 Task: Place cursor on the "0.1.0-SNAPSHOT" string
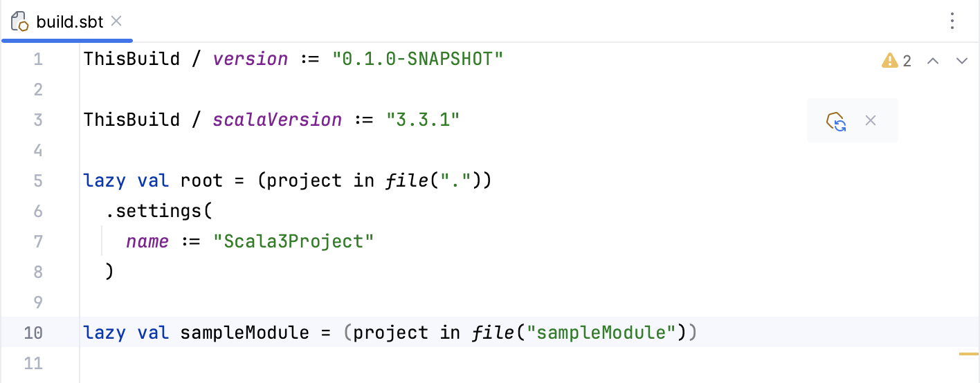[417, 59]
